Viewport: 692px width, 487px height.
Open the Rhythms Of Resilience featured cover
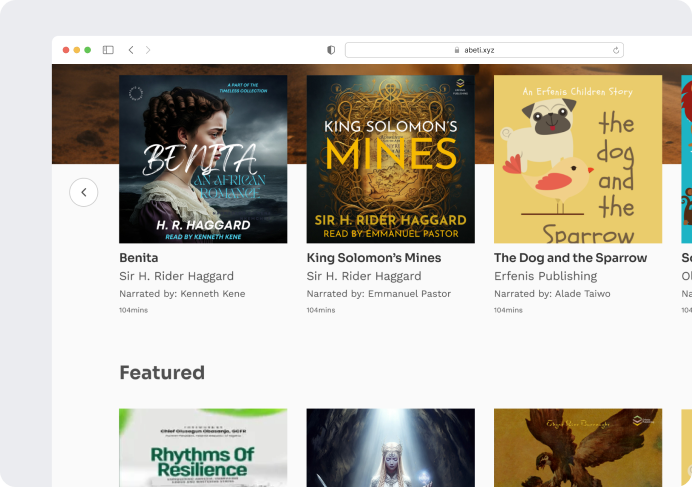(203, 448)
